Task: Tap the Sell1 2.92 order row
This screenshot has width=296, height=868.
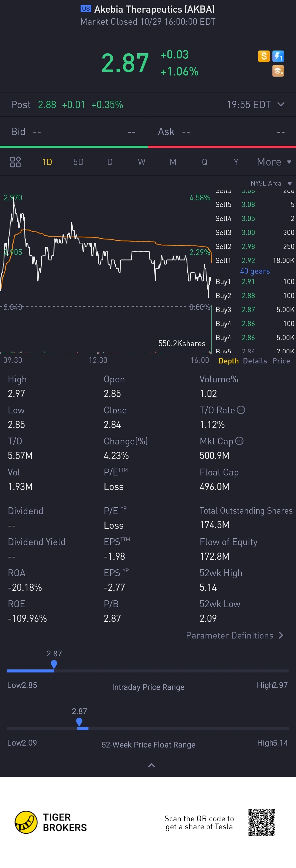Action: pyautogui.click(x=255, y=261)
